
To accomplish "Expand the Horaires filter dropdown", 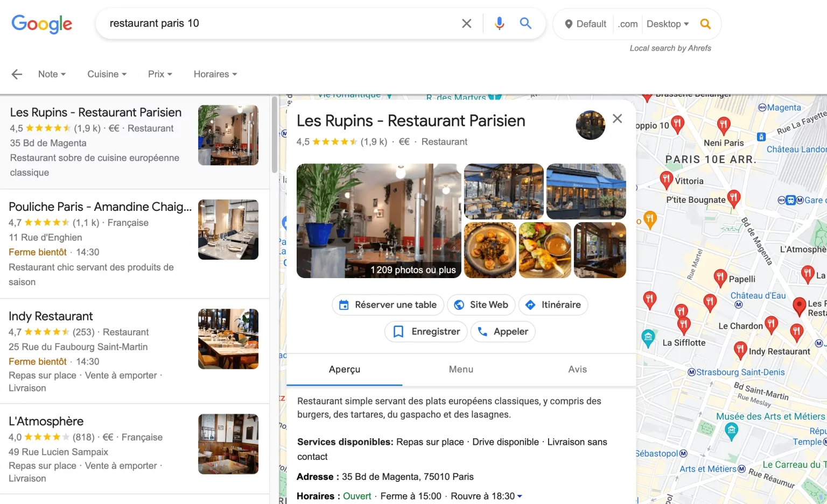I will pos(215,74).
